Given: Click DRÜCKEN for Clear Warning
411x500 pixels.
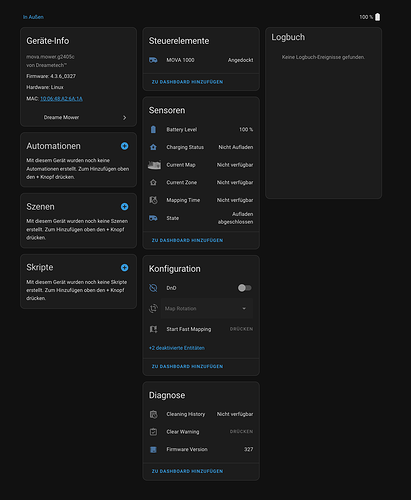Looking at the screenshot, I should click(x=241, y=431).
